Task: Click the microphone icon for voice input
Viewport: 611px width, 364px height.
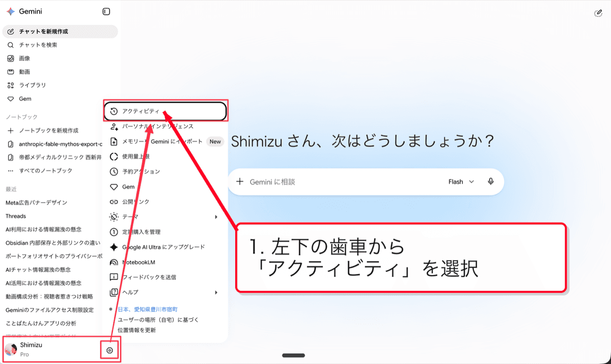Action: click(491, 182)
